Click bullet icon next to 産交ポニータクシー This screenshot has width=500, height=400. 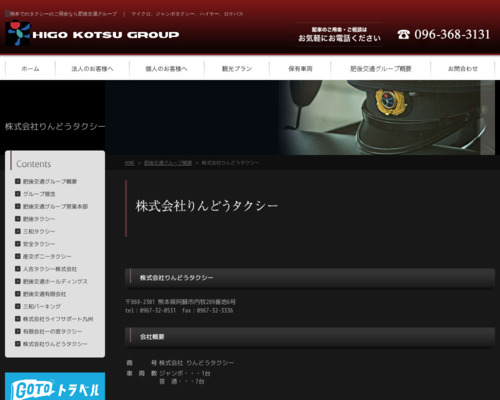pos(18,256)
